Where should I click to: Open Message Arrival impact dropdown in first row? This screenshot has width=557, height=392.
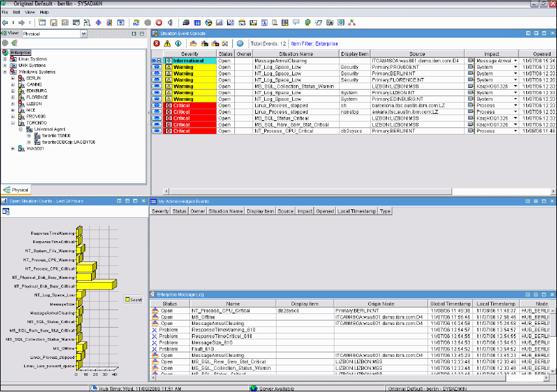[x=515, y=60]
